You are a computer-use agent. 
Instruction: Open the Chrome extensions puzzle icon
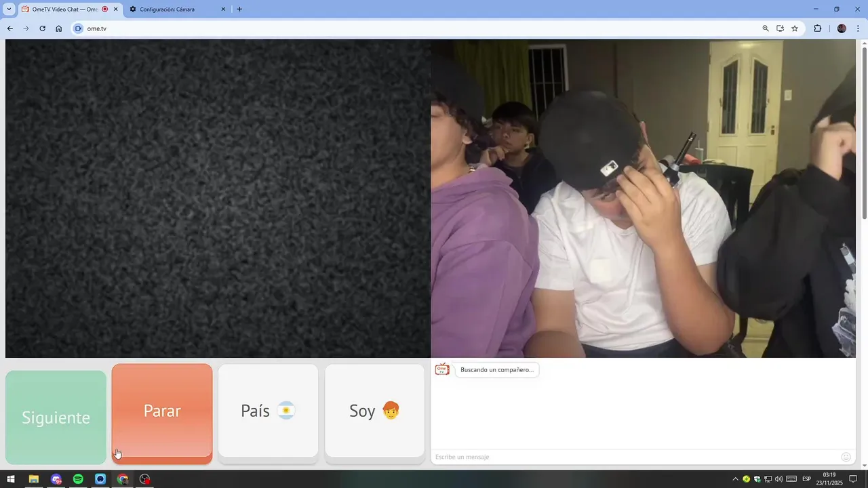[817, 28]
